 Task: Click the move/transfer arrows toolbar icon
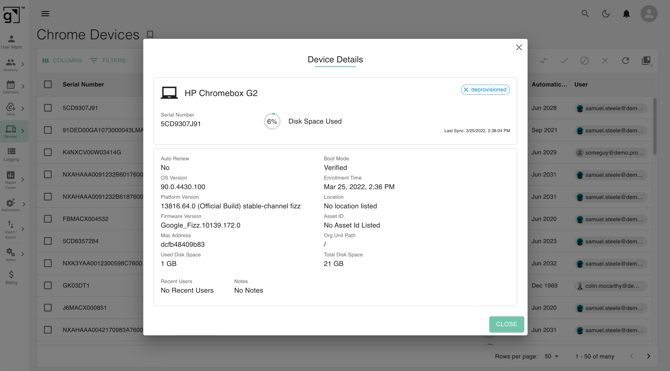coord(543,61)
